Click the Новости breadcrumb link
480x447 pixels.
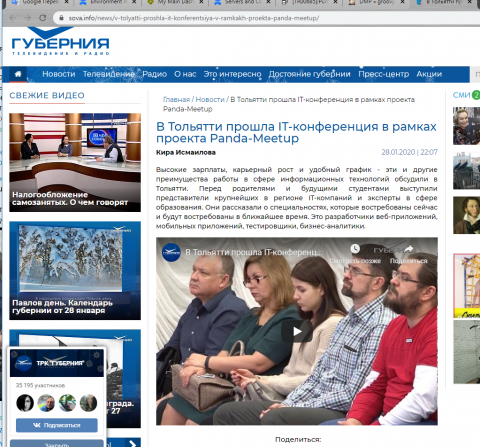[x=210, y=99]
